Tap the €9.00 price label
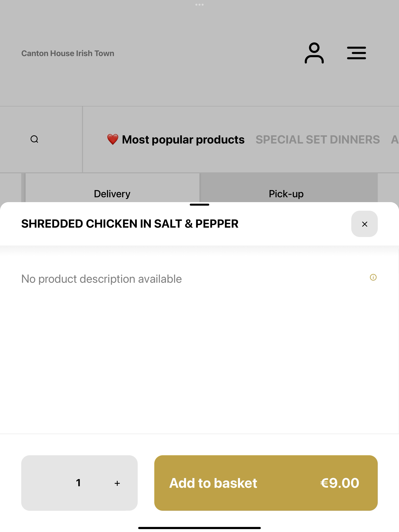Image resolution: width=399 pixels, height=532 pixels. tap(340, 483)
